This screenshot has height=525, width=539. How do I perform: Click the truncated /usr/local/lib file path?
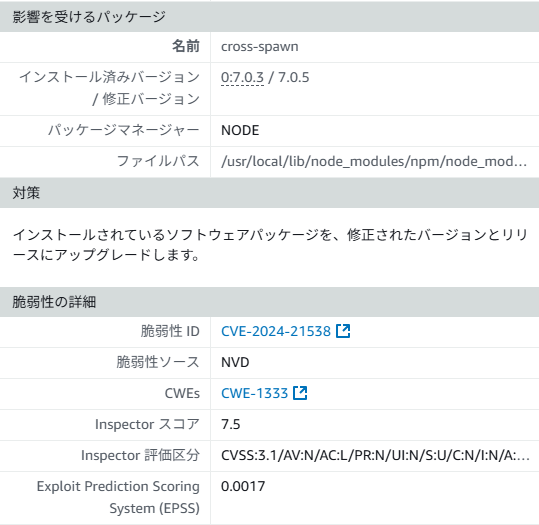[374, 161]
